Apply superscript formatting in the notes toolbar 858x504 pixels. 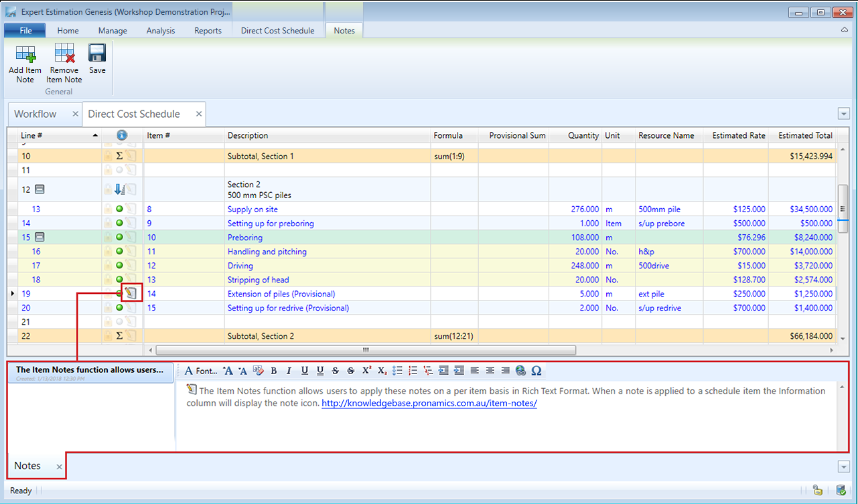pyautogui.click(x=366, y=371)
